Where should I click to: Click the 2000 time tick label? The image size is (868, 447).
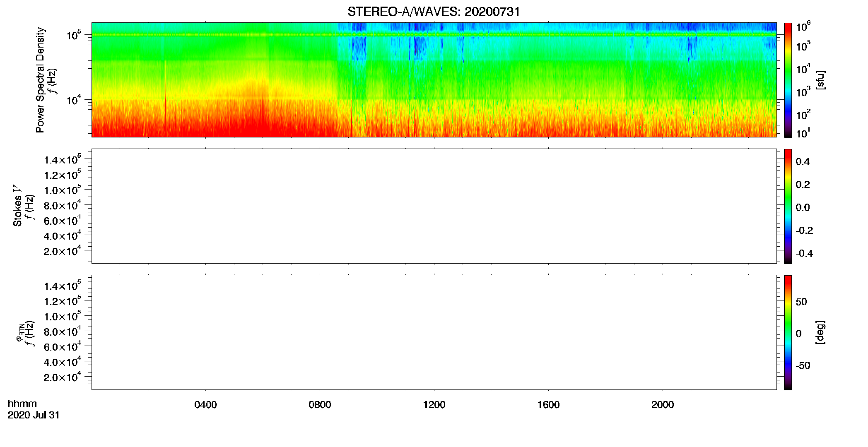(x=663, y=405)
